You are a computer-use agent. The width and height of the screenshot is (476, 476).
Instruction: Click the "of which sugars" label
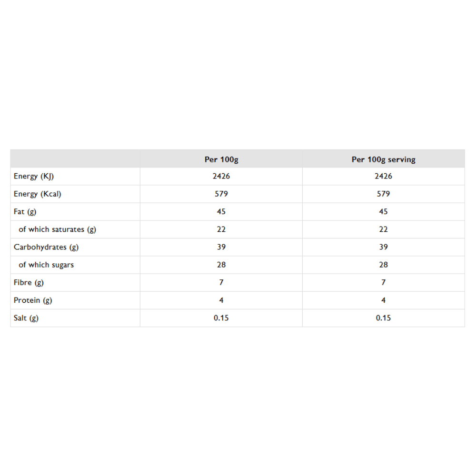coord(46,265)
